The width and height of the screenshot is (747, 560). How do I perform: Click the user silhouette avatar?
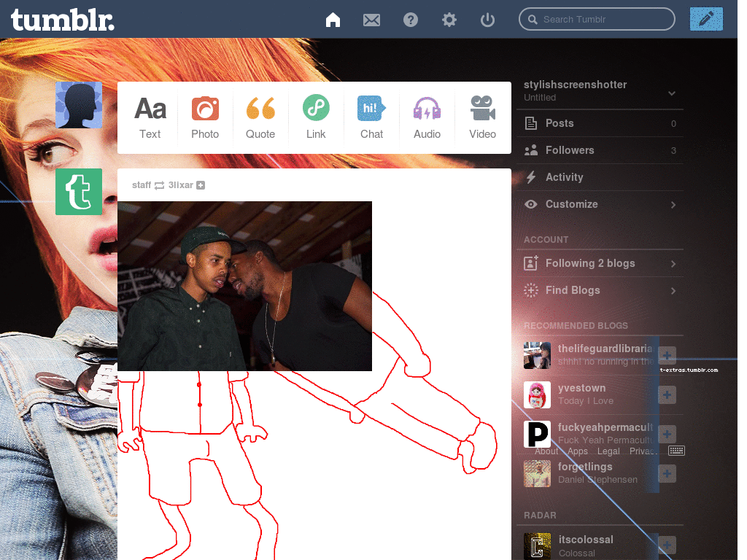(x=79, y=105)
